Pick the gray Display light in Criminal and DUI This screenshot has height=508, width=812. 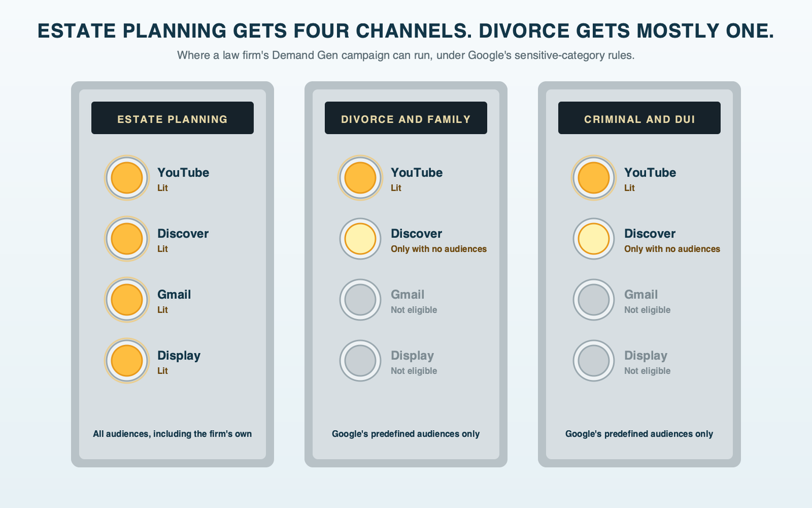[x=594, y=361]
